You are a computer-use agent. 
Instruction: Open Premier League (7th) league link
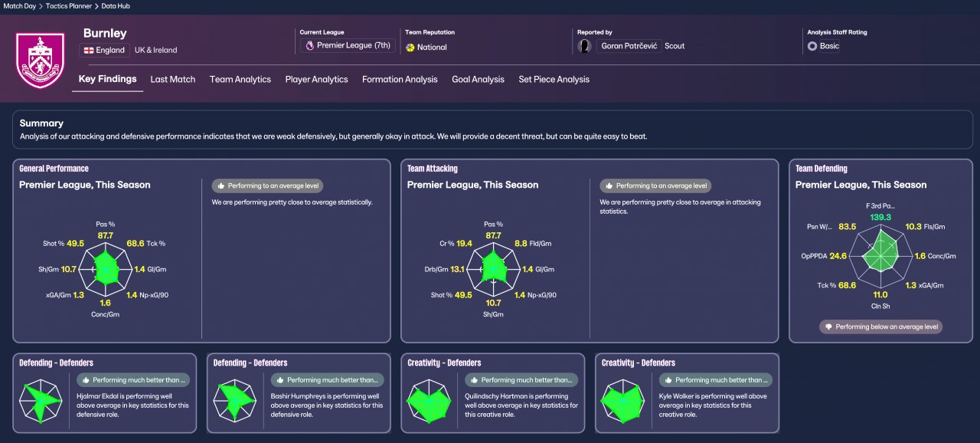point(348,46)
